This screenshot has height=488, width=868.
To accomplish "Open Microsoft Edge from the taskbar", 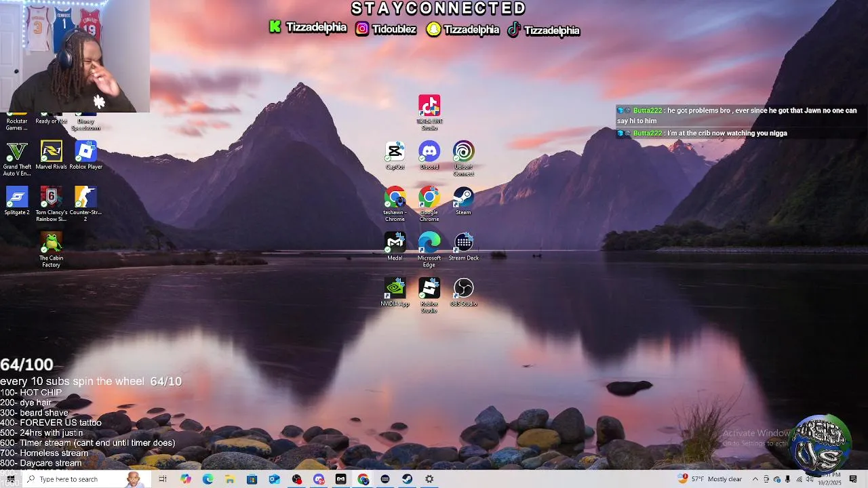I will tap(208, 479).
